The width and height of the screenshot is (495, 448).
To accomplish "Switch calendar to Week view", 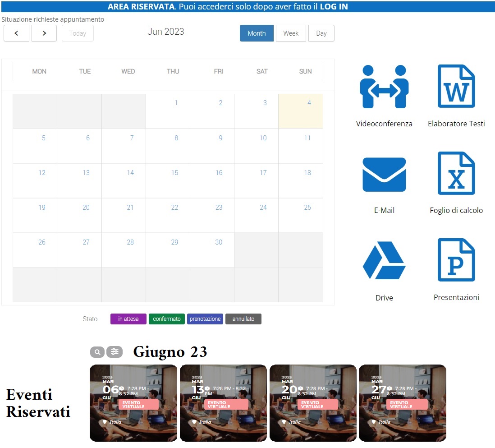I will 291,33.
